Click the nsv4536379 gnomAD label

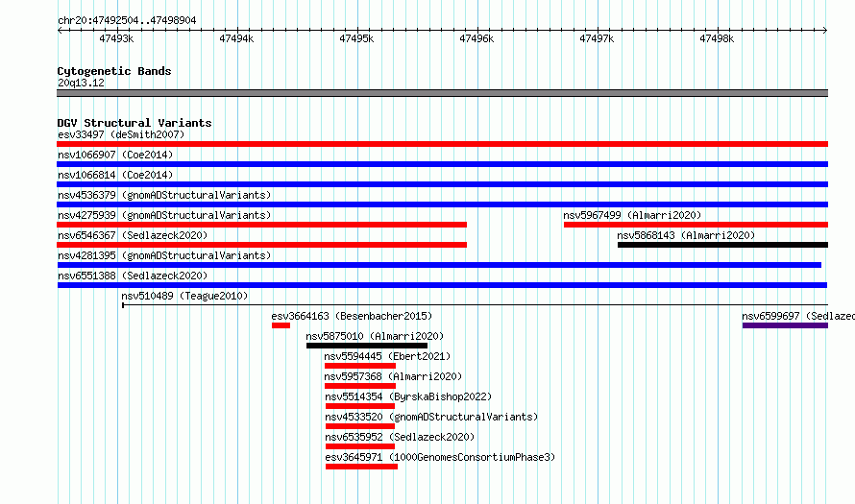(164, 195)
